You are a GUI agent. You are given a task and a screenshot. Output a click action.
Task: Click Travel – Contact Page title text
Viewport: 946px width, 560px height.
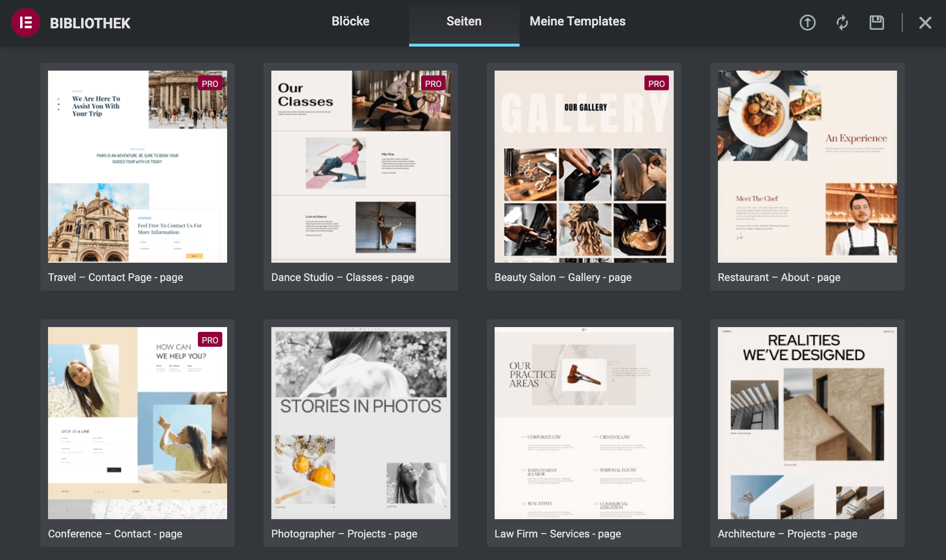(115, 278)
